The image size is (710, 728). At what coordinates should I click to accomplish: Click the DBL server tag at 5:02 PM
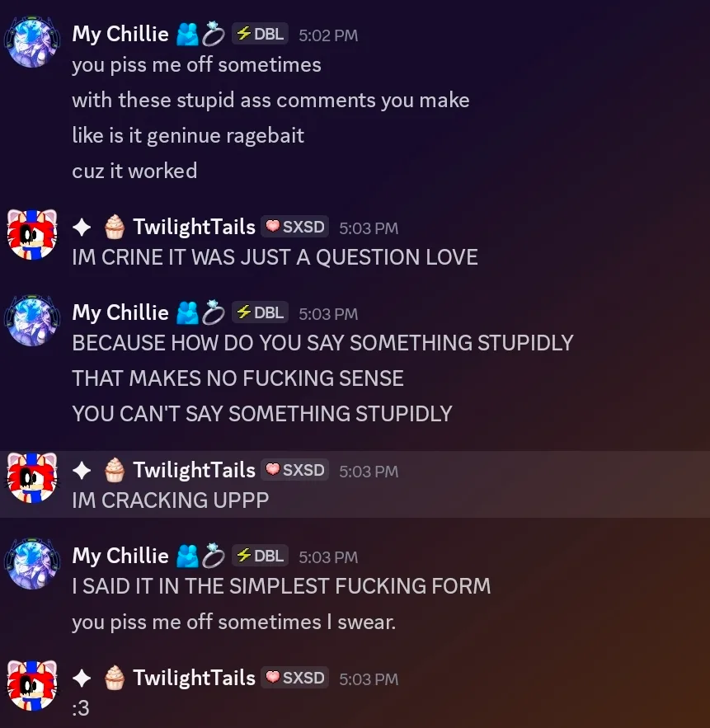pyautogui.click(x=260, y=34)
